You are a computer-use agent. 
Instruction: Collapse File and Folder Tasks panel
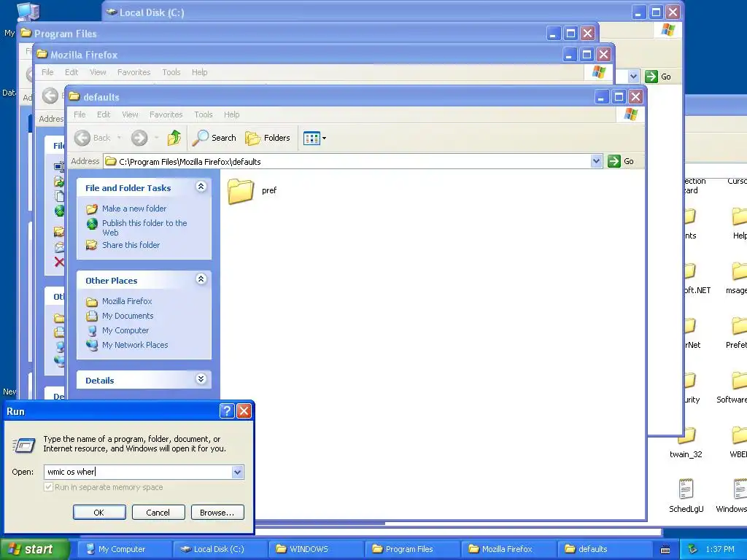click(201, 186)
